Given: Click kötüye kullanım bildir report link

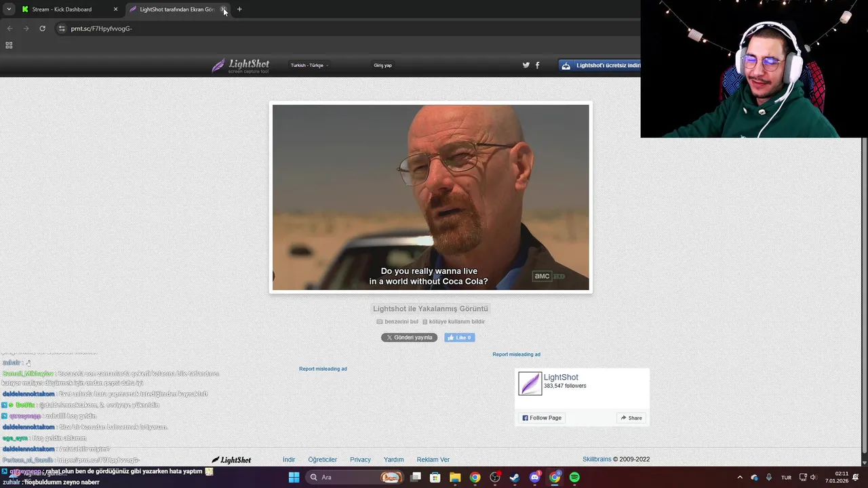Looking at the screenshot, I should tap(454, 322).
